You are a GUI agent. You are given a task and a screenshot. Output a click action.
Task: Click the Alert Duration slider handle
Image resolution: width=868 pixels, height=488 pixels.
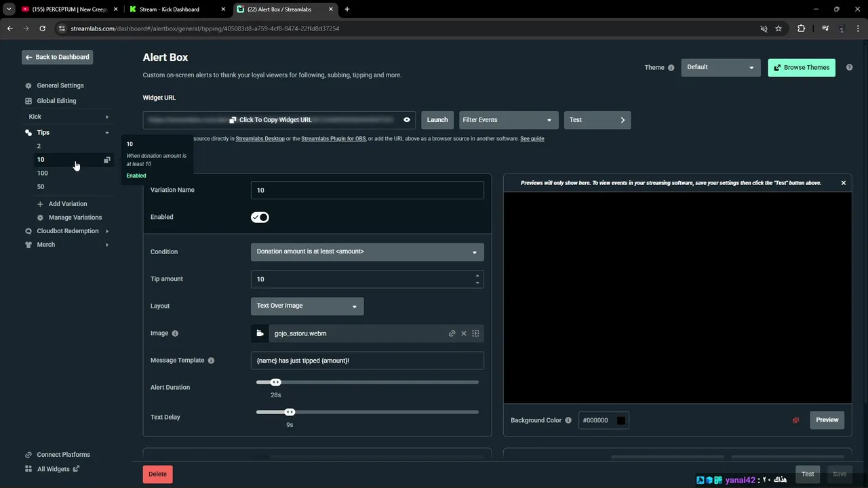pyautogui.click(x=275, y=382)
